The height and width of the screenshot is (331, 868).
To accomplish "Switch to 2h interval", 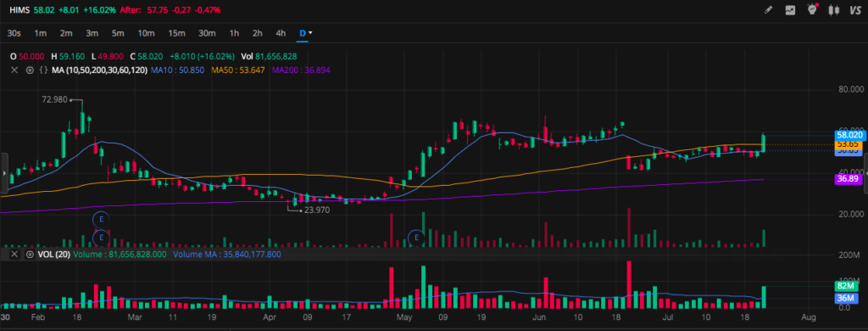I will [x=258, y=33].
